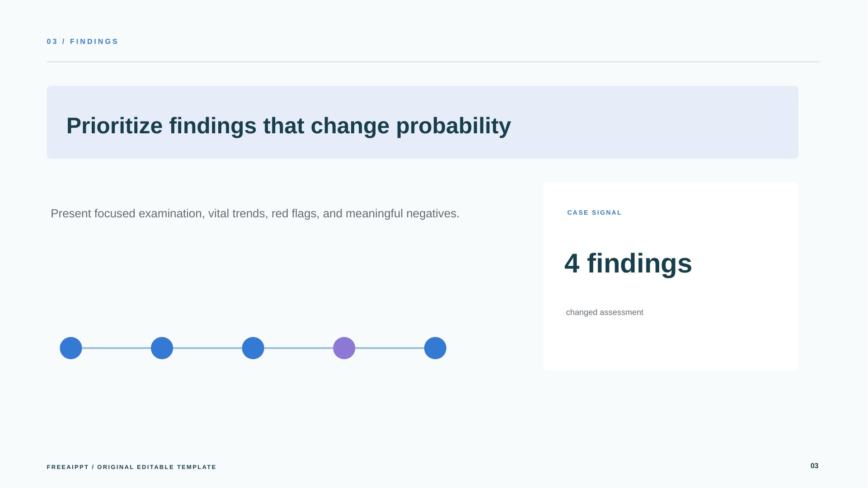
Task: Select the thin divider line under the header
Action: point(433,62)
